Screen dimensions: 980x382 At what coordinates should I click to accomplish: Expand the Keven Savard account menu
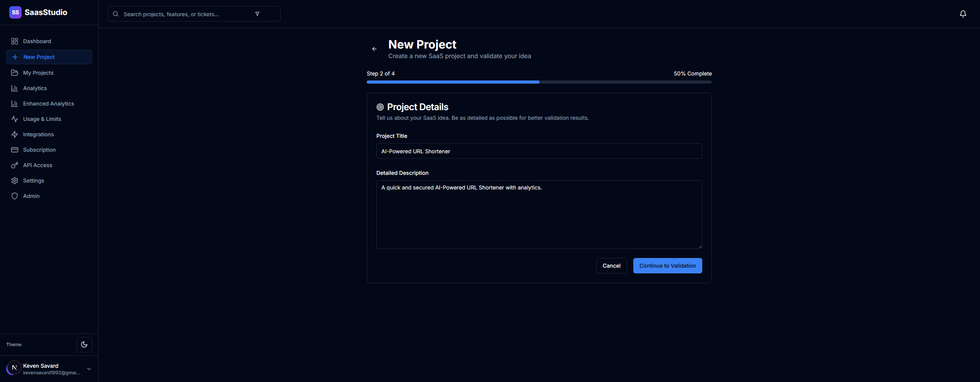coord(89,369)
